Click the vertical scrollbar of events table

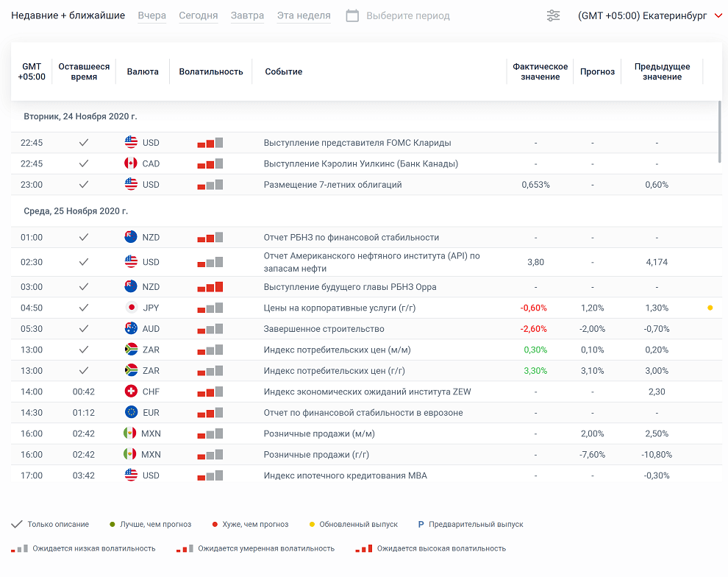coord(720,132)
